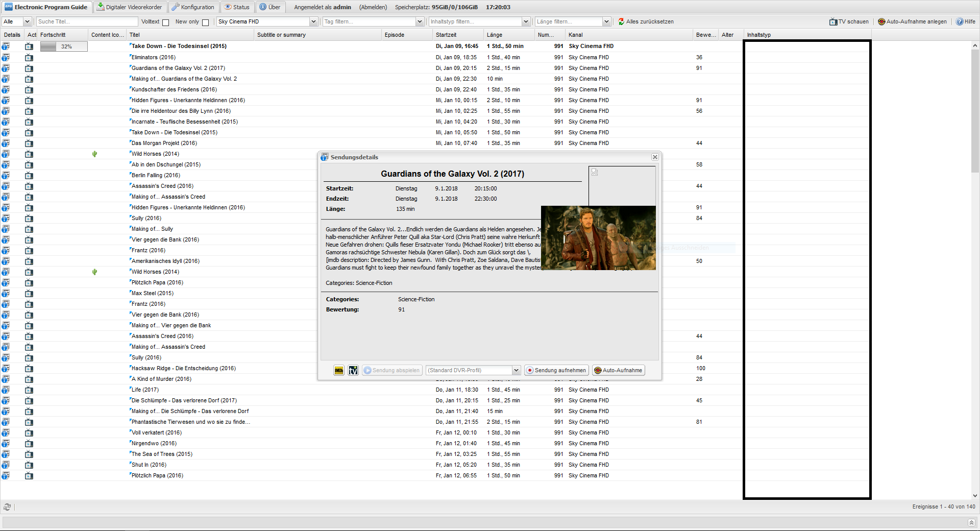Close the Sendungsdetails dialog
980x531 pixels.
point(655,157)
